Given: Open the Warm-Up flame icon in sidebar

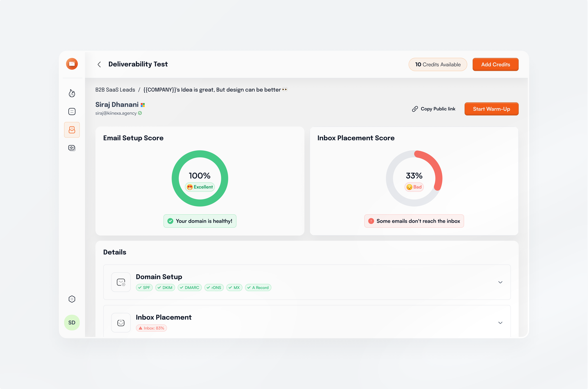Looking at the screenshot, I should [x=72, y=93].
